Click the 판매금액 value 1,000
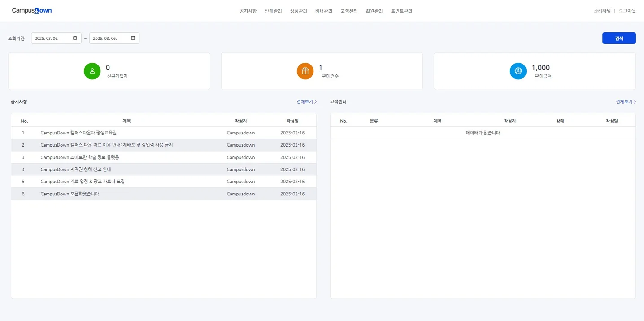644x321 pixels. (x=541, y=68)
